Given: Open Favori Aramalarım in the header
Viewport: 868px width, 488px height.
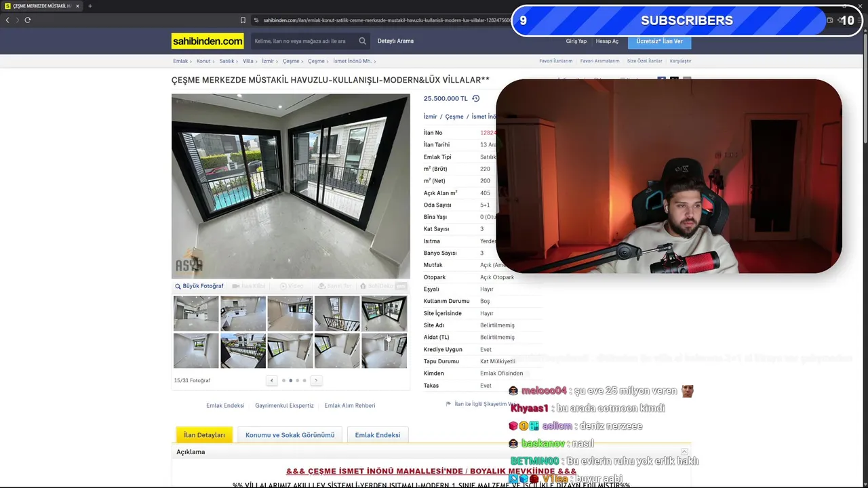Looking at the screenshot, I should pyautogui.click(x=599, y=61).
